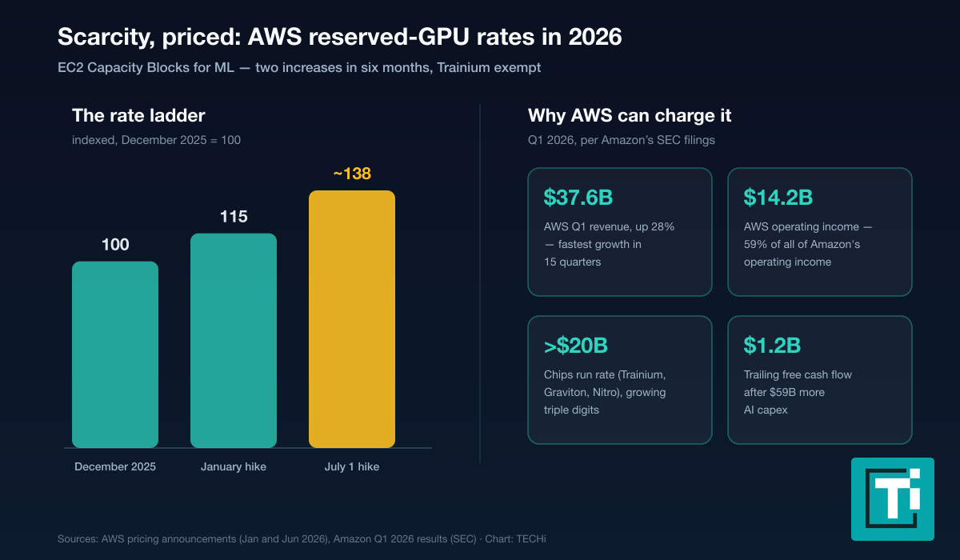Click the '$14.2B' figure
Viewport: 960px width, 560px height.
[778, 197]
